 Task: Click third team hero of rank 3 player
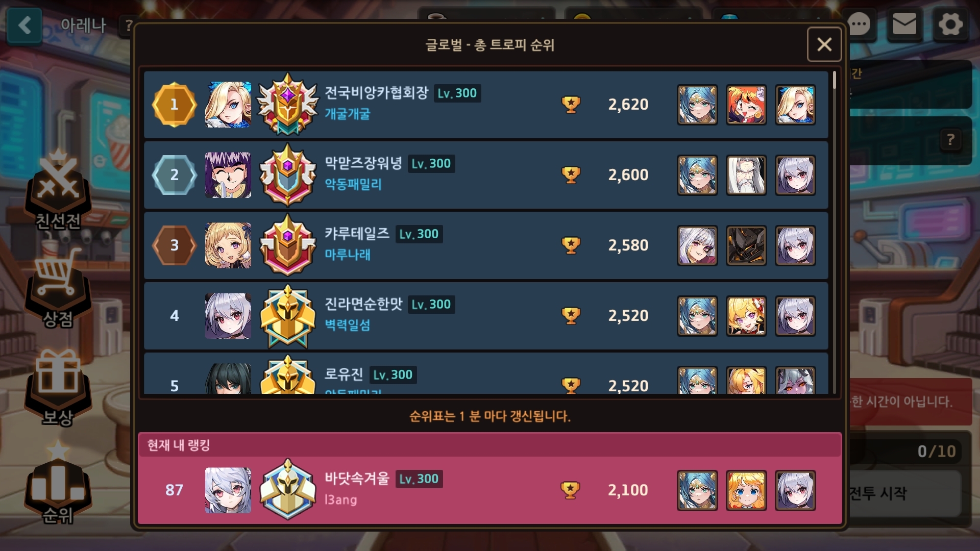click(795, 245)
